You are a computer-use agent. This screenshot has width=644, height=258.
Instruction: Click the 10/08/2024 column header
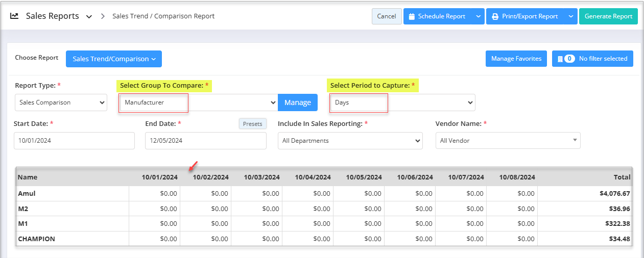pyautogui.click(x=517, y=177)
